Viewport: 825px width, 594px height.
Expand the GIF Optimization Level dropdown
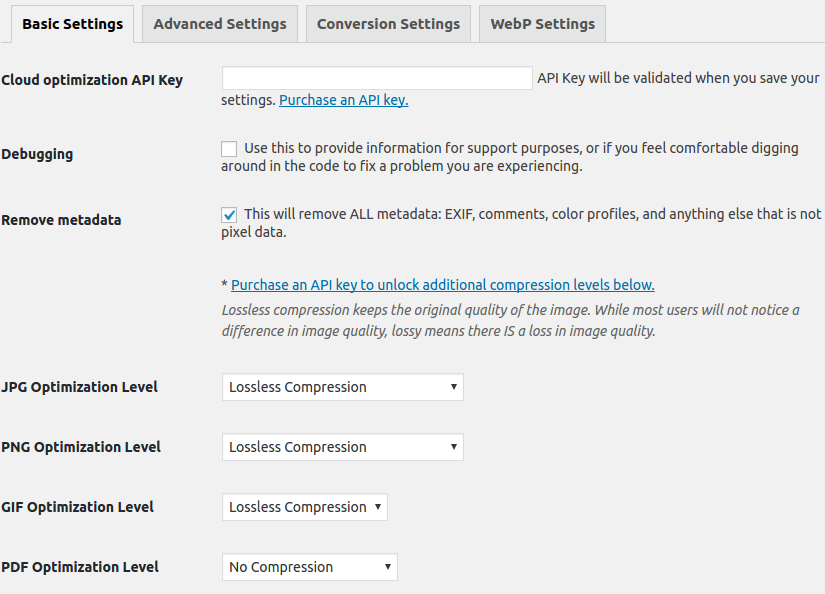[304, 507]
